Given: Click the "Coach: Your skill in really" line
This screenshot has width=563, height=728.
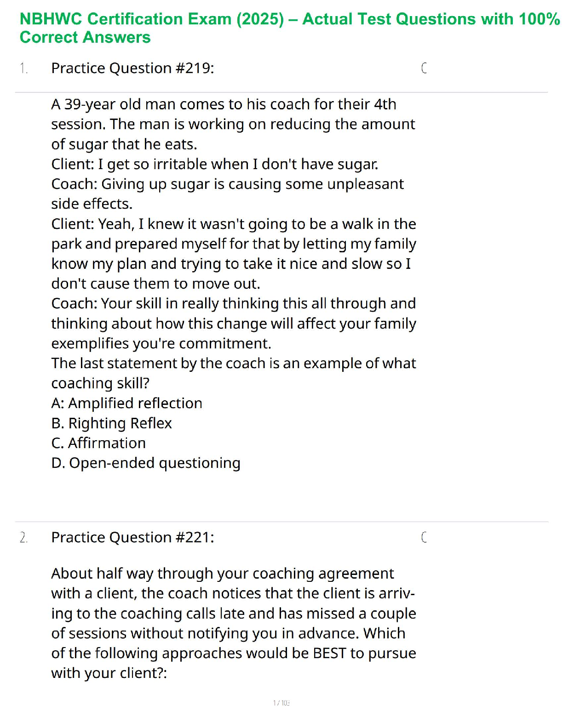Looking at the screenshot, I should (x=233, y=303).
